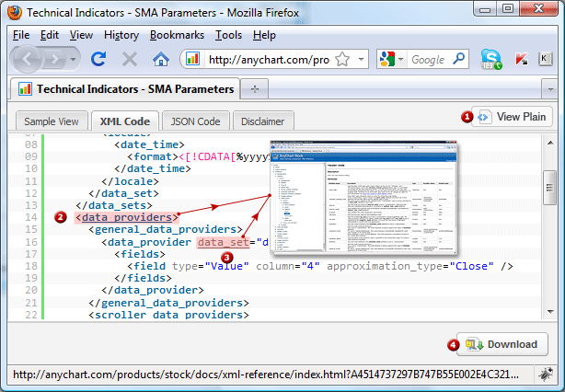Image resolution: width=565 pixels, height=392 pixels.
Task: Click the Download button
Action: click(502, 344)
